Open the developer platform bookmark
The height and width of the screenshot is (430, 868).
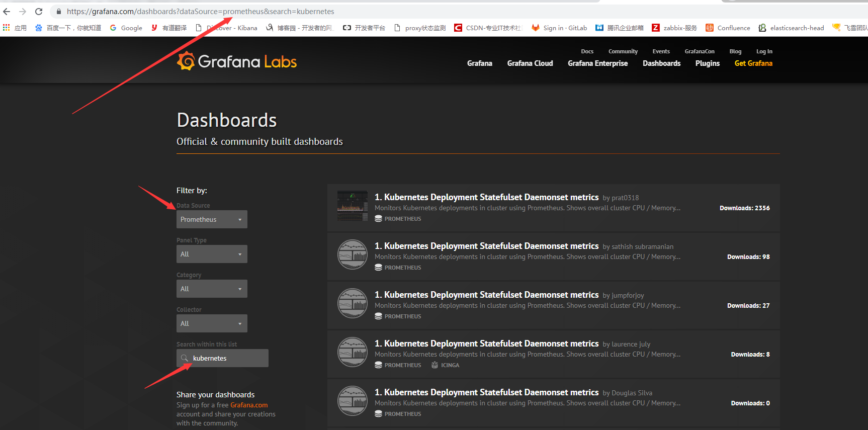click(x=364, y=28)
